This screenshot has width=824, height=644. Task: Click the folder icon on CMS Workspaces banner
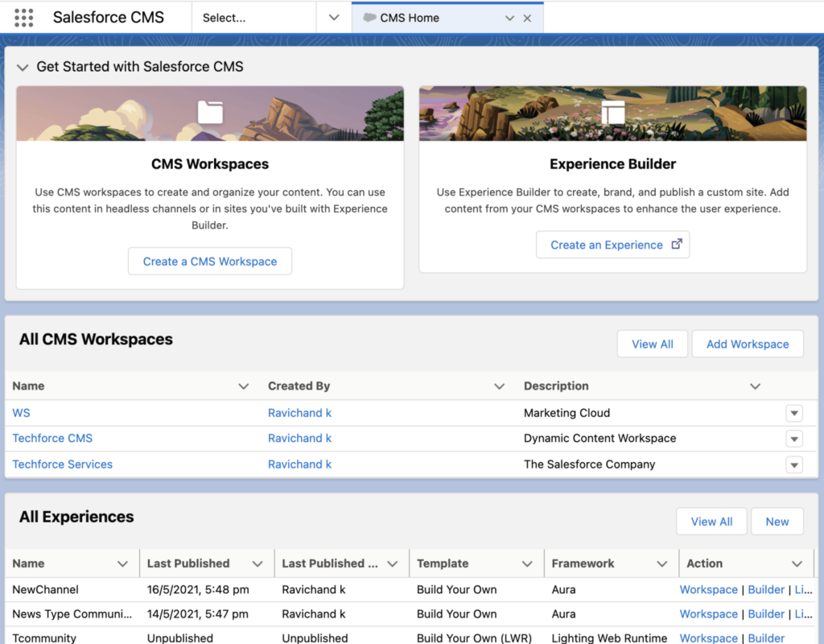point(209,113)
